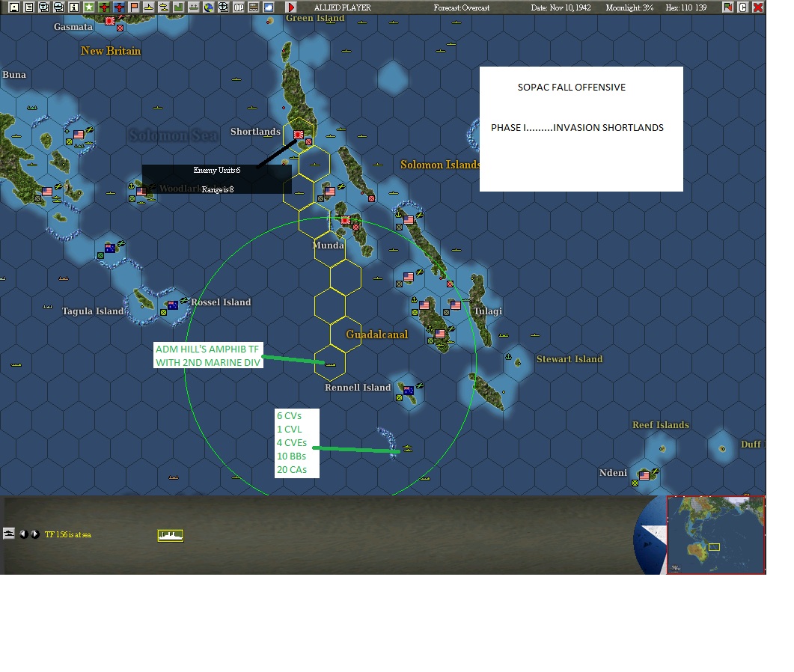The image size is (794, 672).
Task: Click the red plane on blue background icon
Action: click(119, 7)
